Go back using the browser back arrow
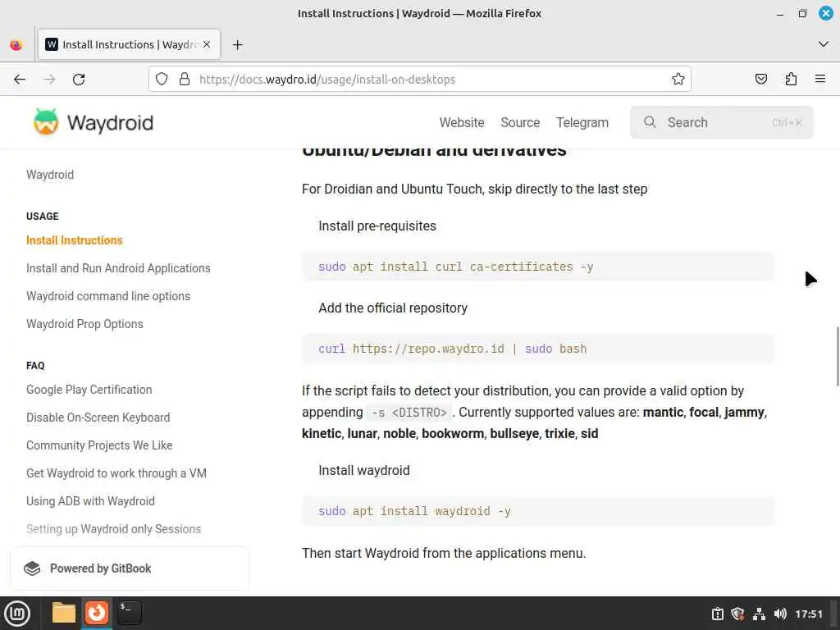Image resolution: width=840 pixels, height=630 pixels. (20, 80)
